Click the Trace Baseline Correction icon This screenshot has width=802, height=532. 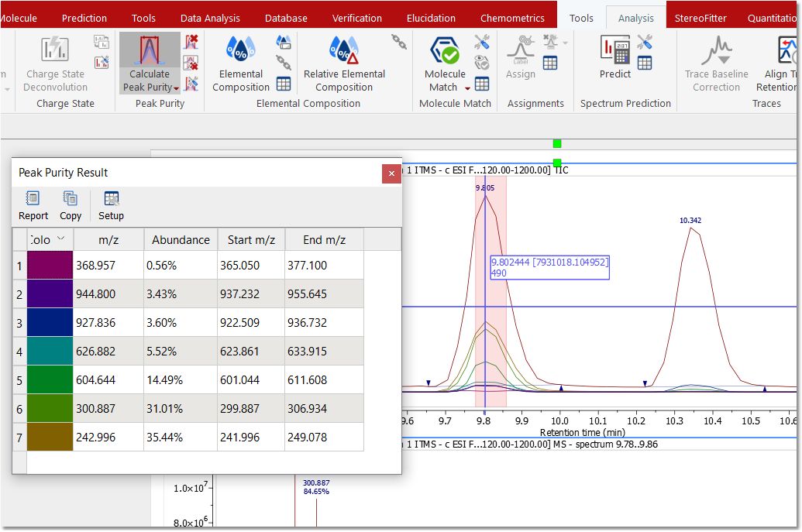pyautogui.click(x=717, y=50)
